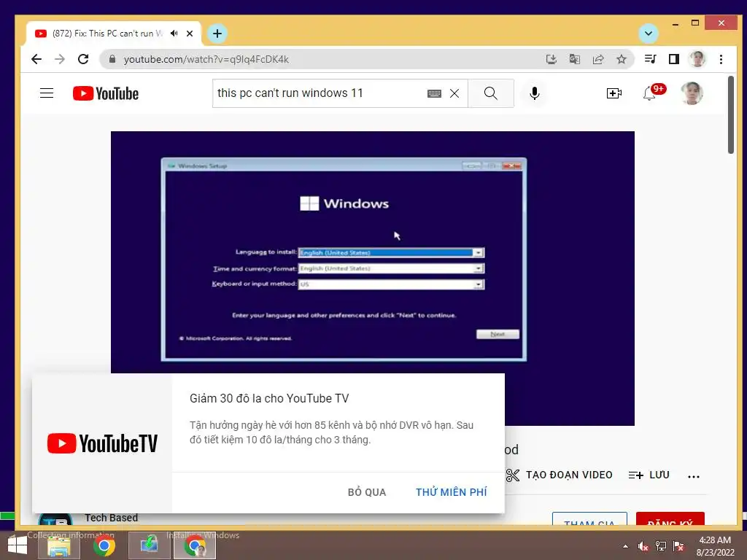Viewport: 747px width, 560px height.
Task: Open the YouTube hamburger guide menu
Action: (47, 93)
